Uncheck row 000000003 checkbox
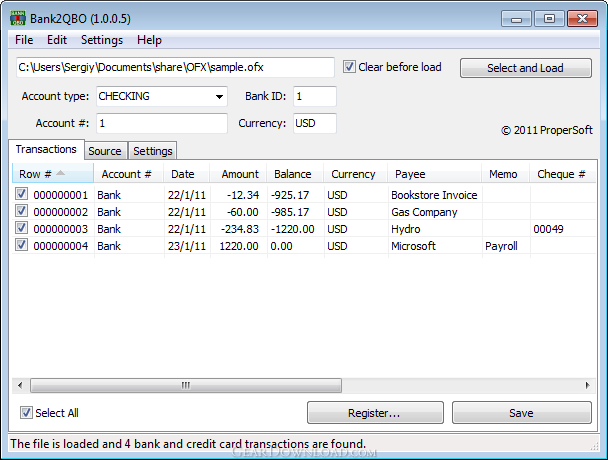The height and width of the screenshot is (460, 608). [x=21, y=228]
